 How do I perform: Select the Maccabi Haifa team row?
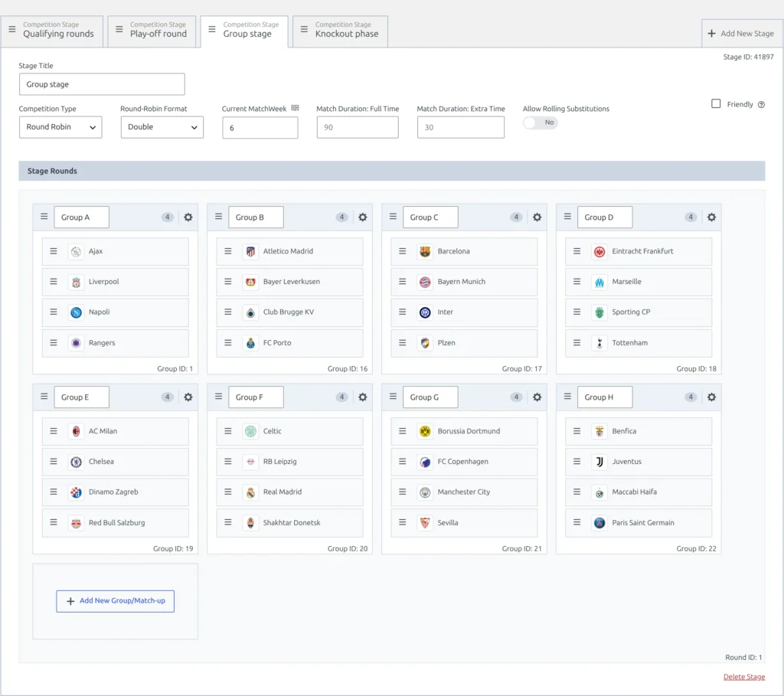639,492
